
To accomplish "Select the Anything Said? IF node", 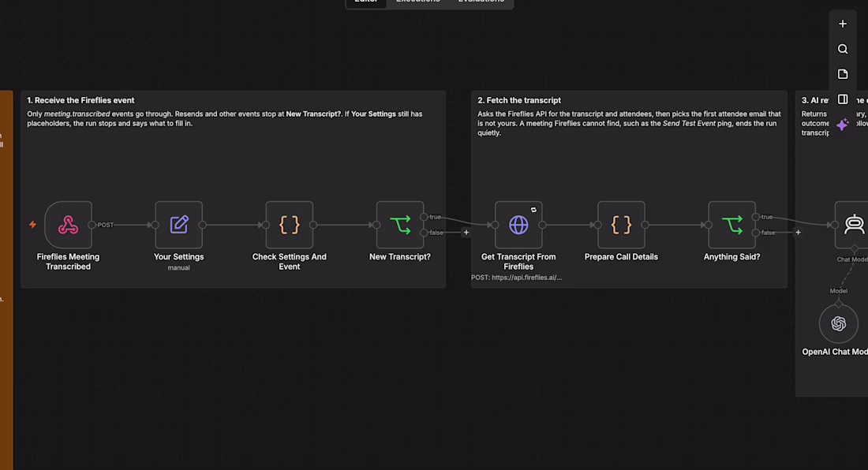I will pyautogui.click(x=731, y=225).
